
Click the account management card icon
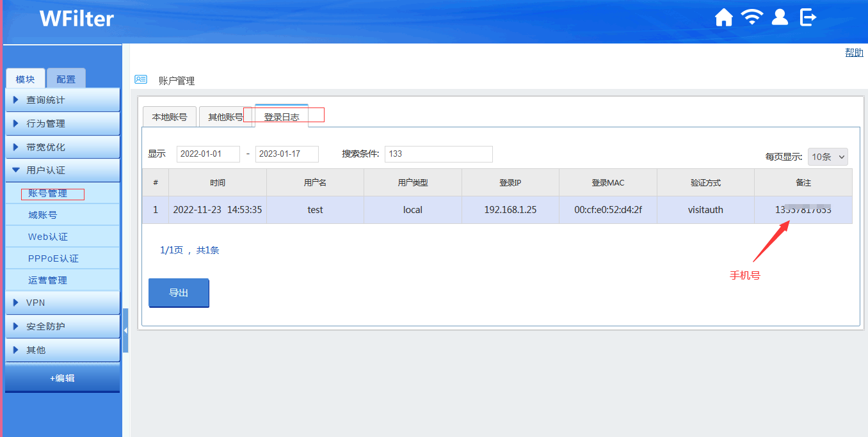(141, 80)
